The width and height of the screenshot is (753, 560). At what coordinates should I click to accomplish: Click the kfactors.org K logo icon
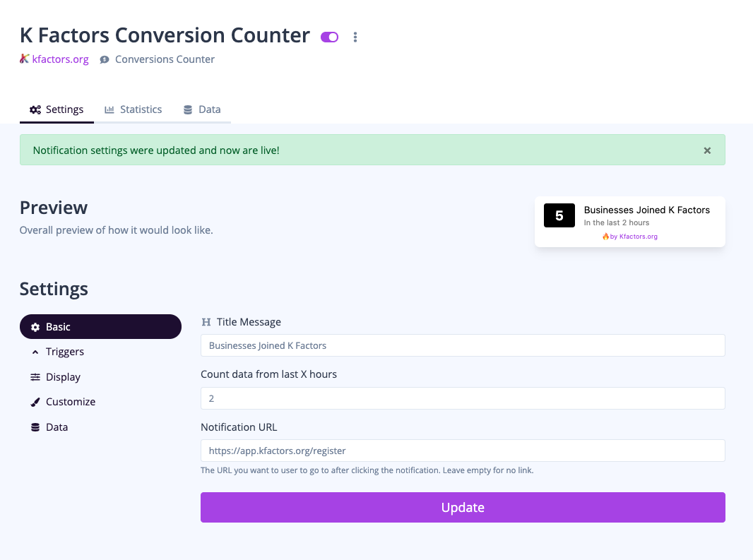point(24,59)
